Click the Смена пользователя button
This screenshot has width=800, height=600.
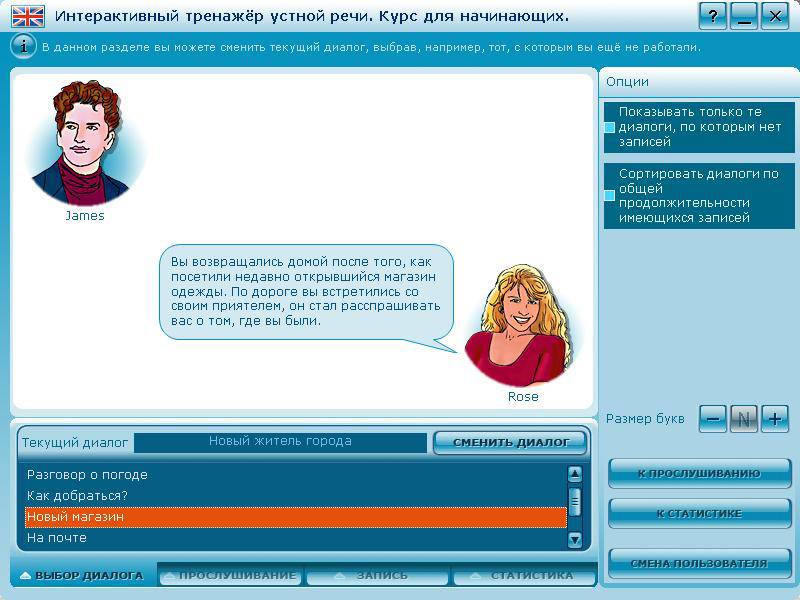point(699,563)
